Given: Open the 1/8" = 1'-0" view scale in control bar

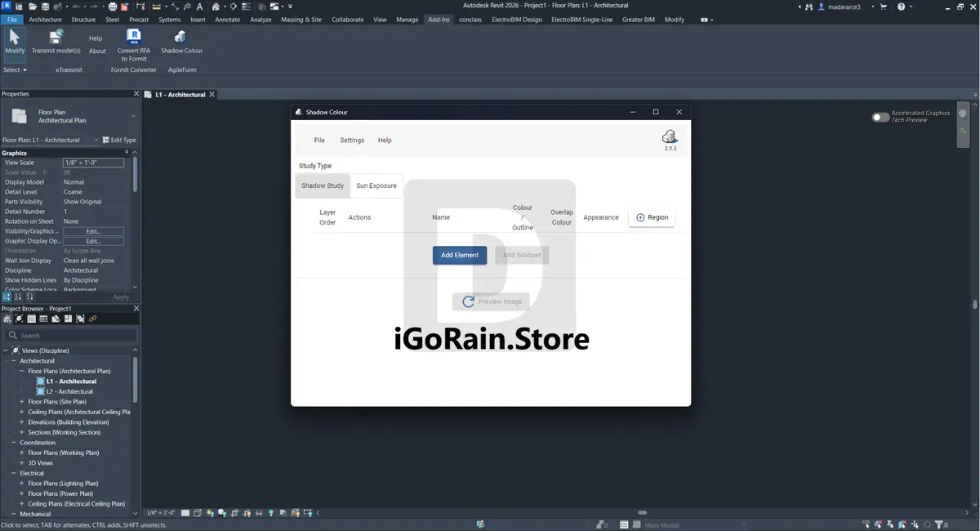Looking at the screenshot, I should click(x=160, y=513).
